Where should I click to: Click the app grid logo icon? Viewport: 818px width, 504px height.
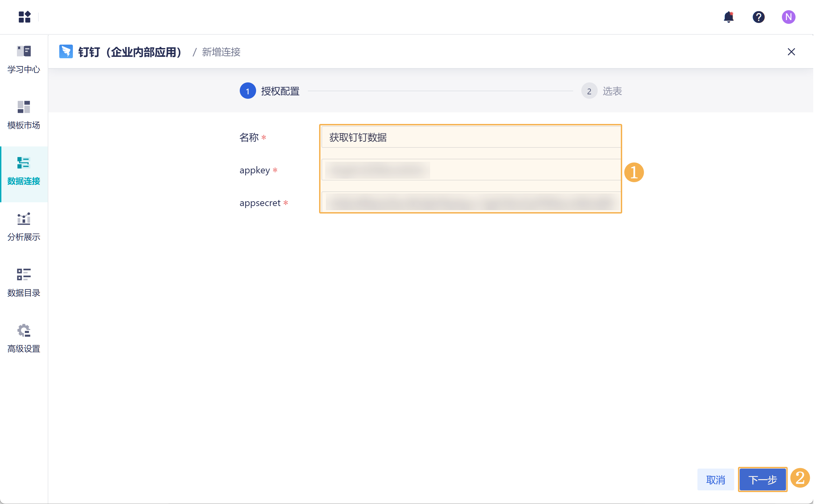click(25, 17)
